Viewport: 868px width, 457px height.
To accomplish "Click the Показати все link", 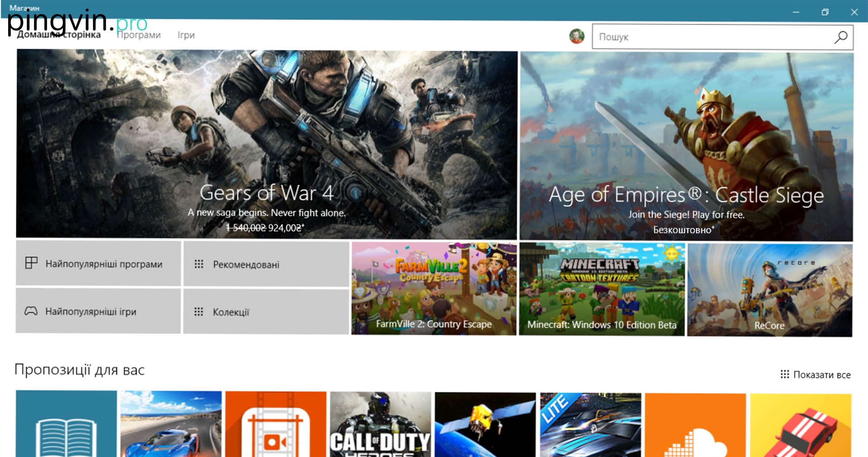I will coord(816,375).
